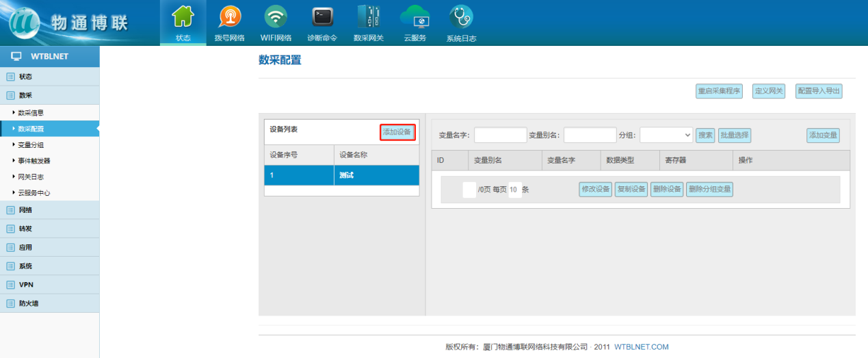The height and width of the screenshot is (358, 868).
Task: Select the 测试 device row
Action: [x=342, y=175]
